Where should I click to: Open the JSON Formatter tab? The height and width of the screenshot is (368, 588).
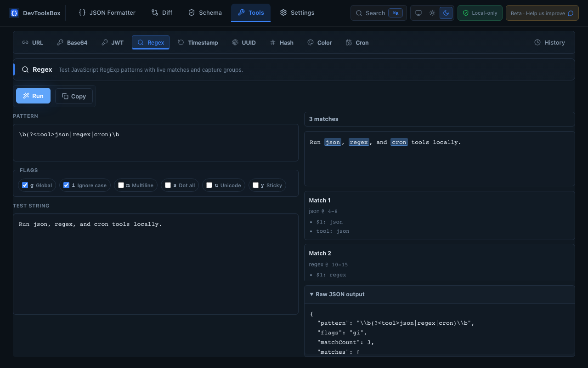coord(107,13)
